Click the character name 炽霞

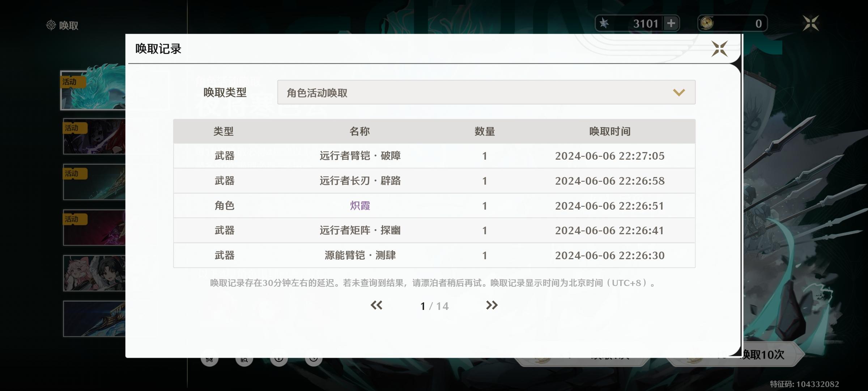[360, 206]
